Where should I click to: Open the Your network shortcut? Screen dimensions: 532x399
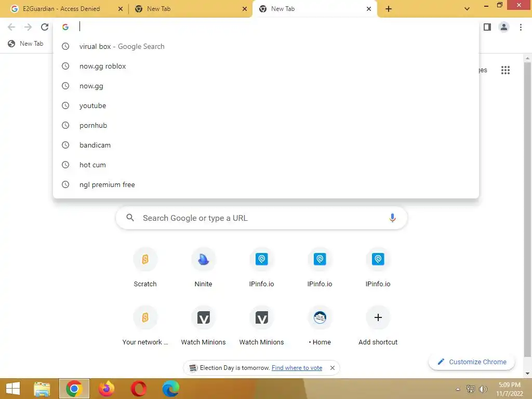pyautogui.click(x=145, y=326)
